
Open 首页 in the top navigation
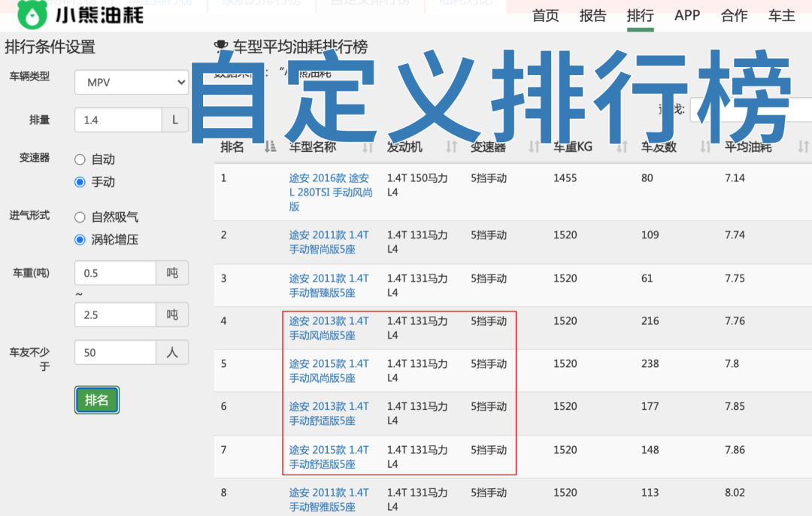point(545,16)
